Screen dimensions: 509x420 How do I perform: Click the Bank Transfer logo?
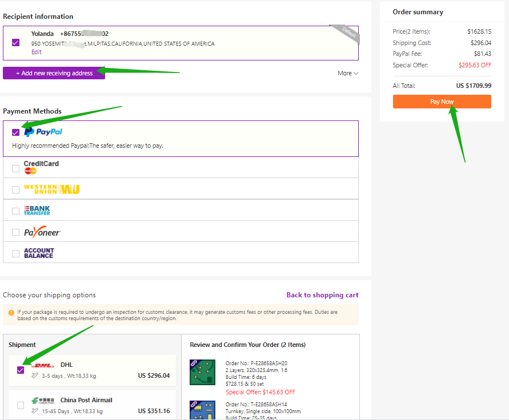(37, 211)
